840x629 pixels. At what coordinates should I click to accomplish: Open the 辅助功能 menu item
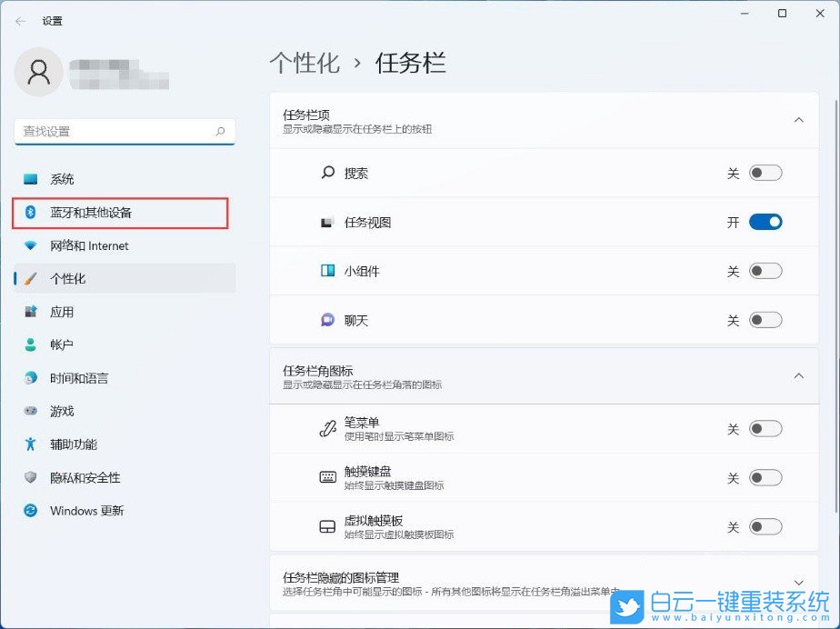coord(73,444)
